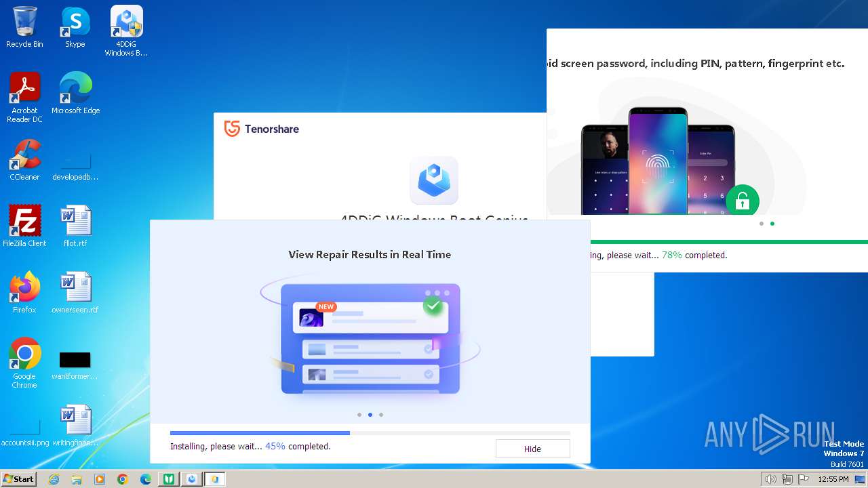Click the repair results illustration
Viewport: 868px width, 488px height.
point(370,339)
